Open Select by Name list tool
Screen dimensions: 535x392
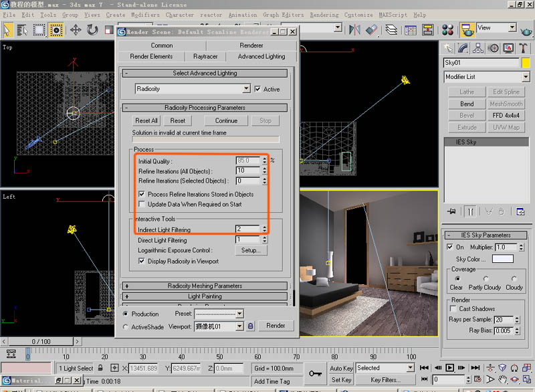tap(23, 30)
